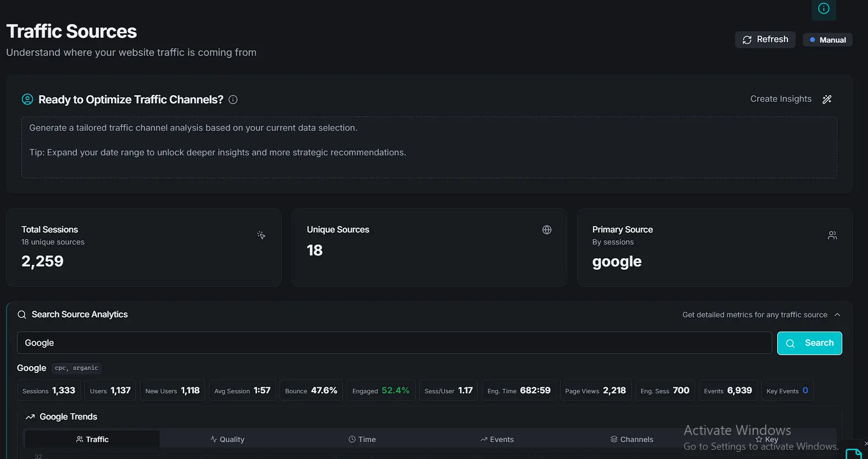Toggle the Manual mode switch
The width and height of the screenshot is (868, 459).
pyautogui.click(x=827, y=40)
